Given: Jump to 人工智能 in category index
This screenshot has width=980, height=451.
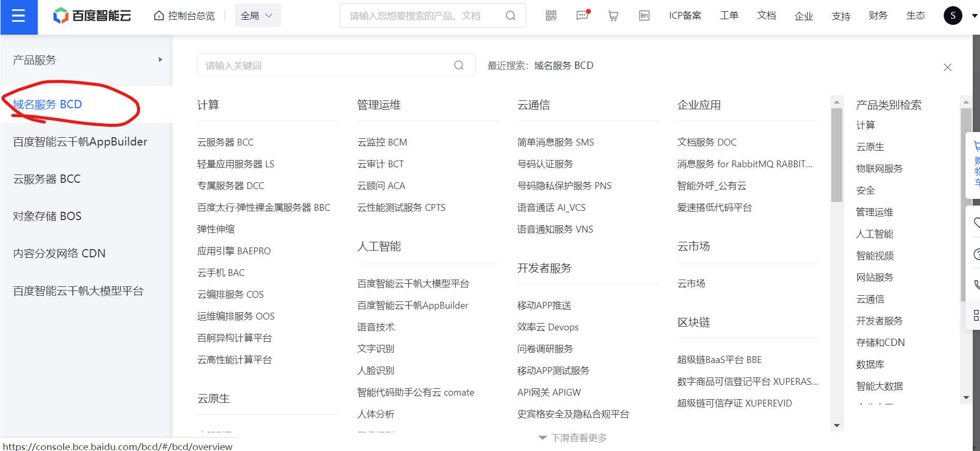Looking at the screenshot, I should pos(875,234).
